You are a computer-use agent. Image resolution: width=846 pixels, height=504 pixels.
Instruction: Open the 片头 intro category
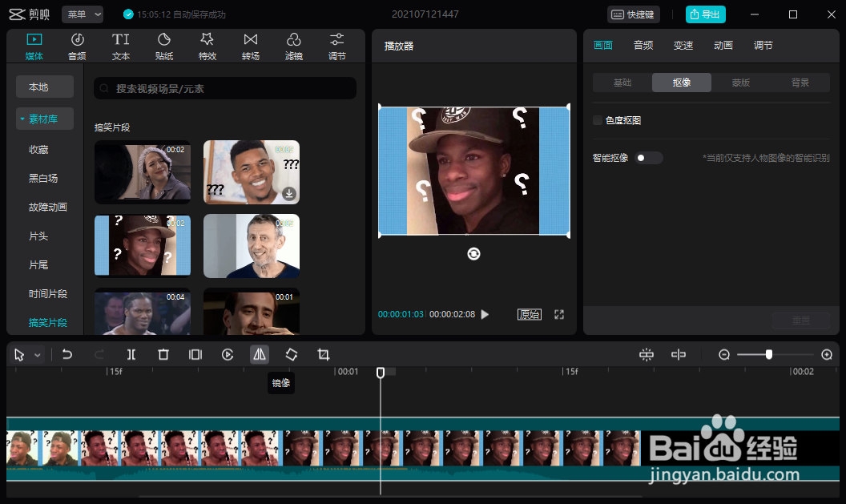(38, 236)
